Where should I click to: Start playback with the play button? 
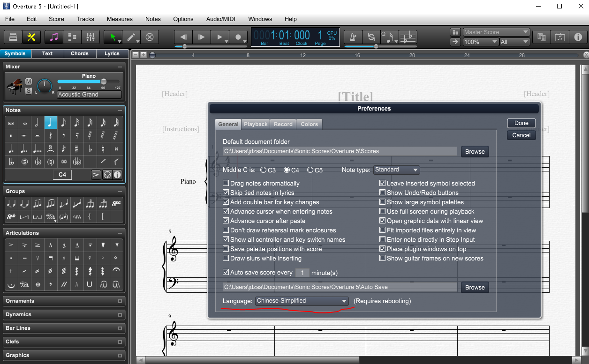219,37
